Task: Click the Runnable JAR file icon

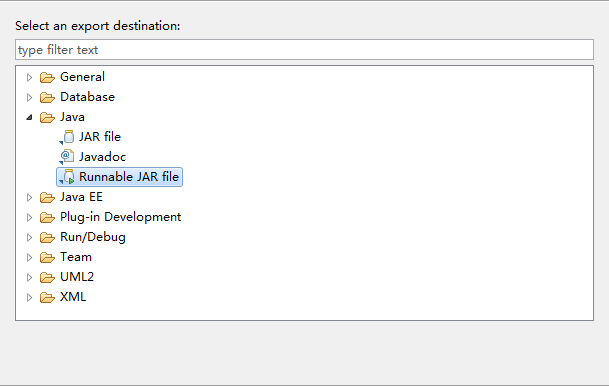Action: coord(67,177)
